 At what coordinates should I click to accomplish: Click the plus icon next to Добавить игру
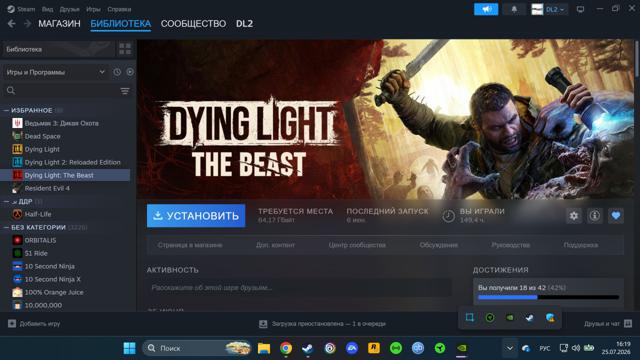pyautogui.click(x=12, y=323)
